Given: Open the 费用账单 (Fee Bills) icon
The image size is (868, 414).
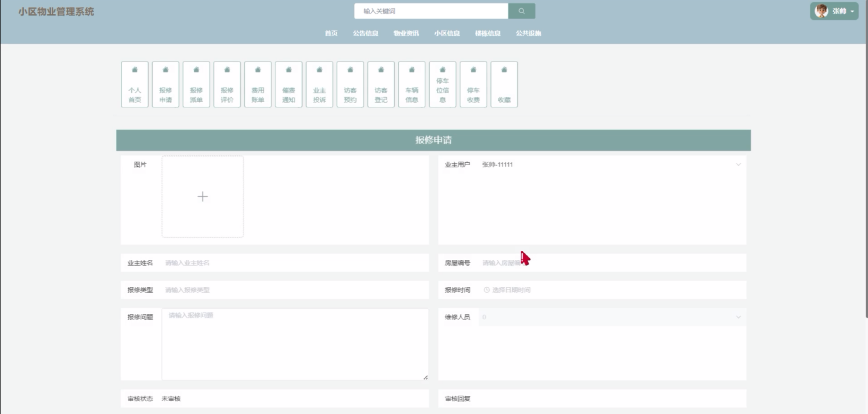Looking at the screenshot, I should click(x=258, y=84).
